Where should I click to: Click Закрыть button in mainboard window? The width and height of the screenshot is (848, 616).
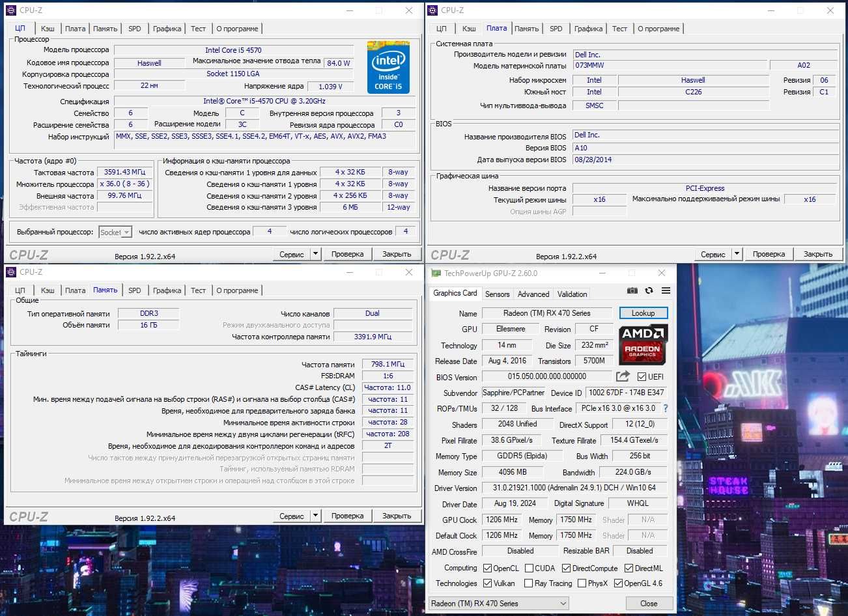coord(818,254)
